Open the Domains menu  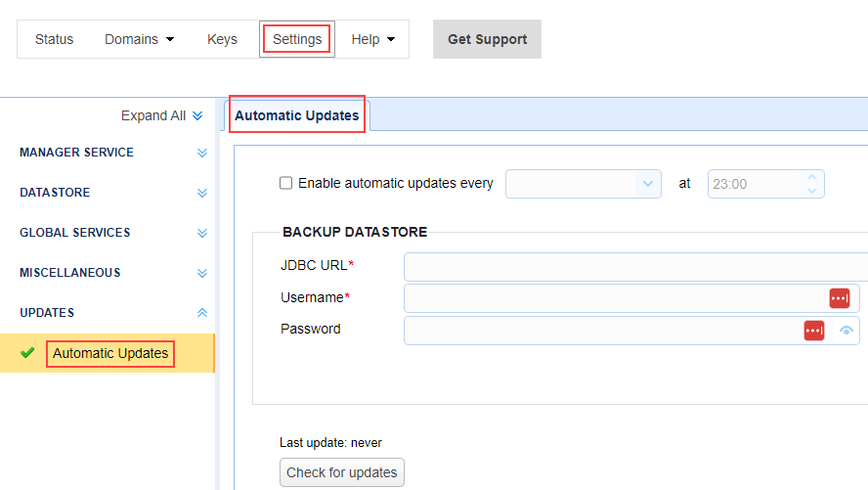pos(139,39)
